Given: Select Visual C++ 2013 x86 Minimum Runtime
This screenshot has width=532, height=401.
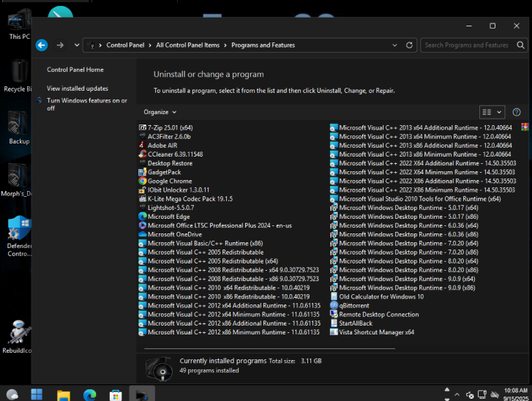Looking at the screenshot, I should (421, 154).
